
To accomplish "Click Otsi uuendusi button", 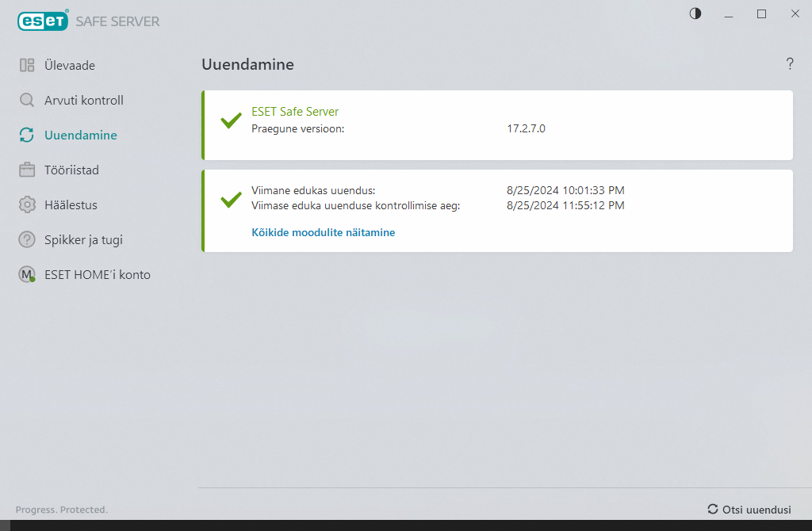I will tap(749, 510).
